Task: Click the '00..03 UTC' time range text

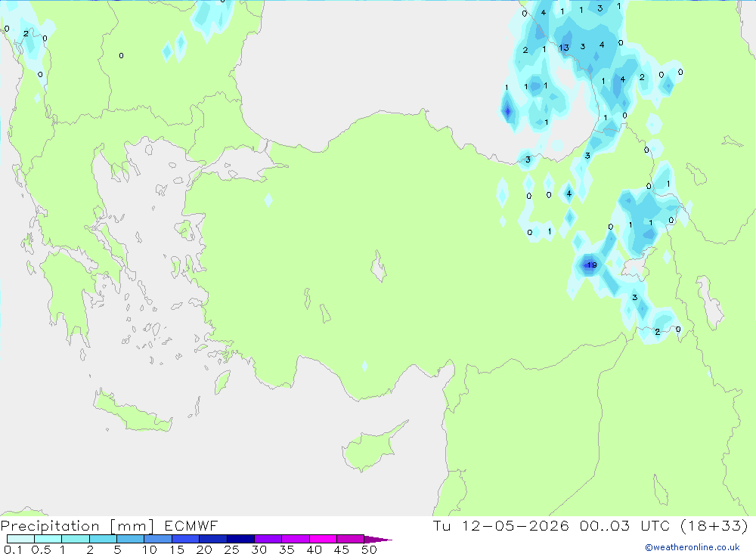Action: [625, 525]
